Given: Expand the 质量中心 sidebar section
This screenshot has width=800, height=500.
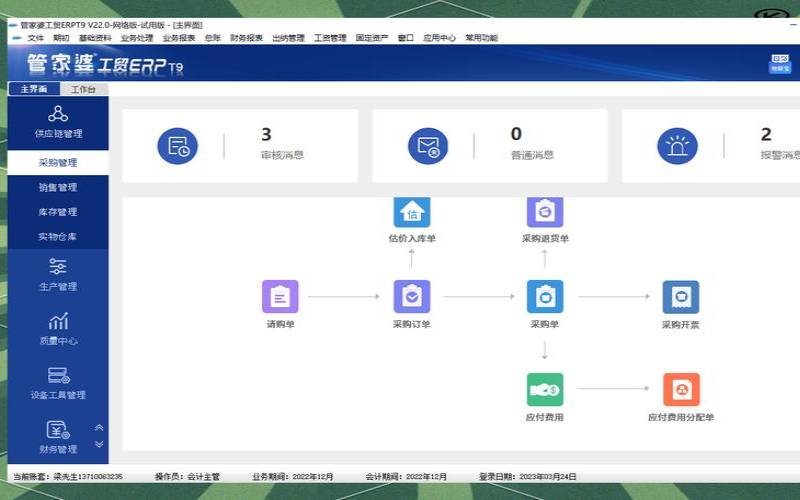Looking at the screenshot, I should (58, 328).
